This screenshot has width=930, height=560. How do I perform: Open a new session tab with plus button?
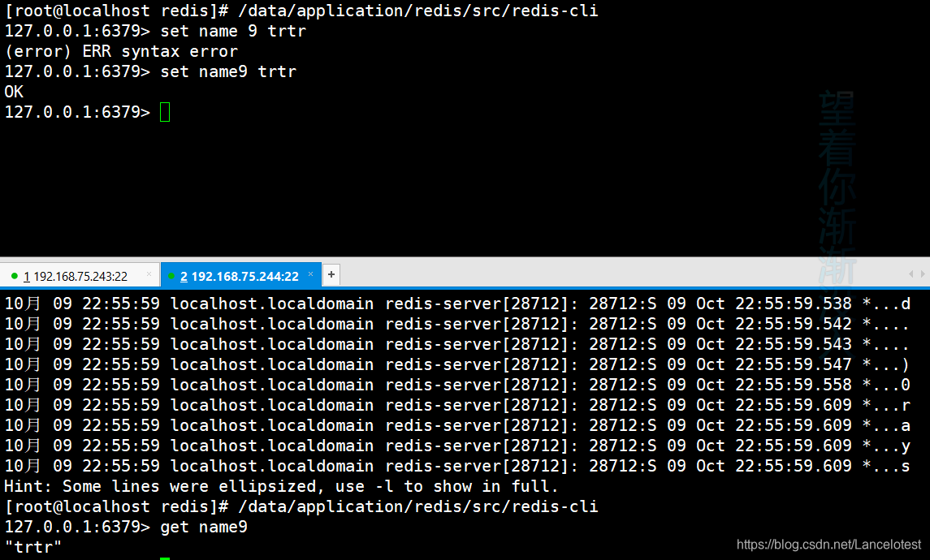coord(331,274)
